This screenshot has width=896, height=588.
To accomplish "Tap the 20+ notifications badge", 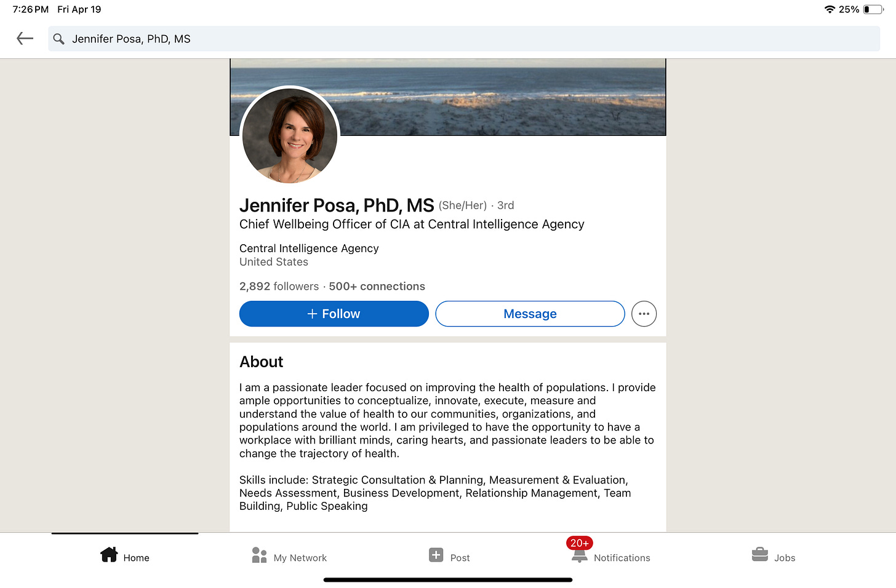I will tap(580, 543).
